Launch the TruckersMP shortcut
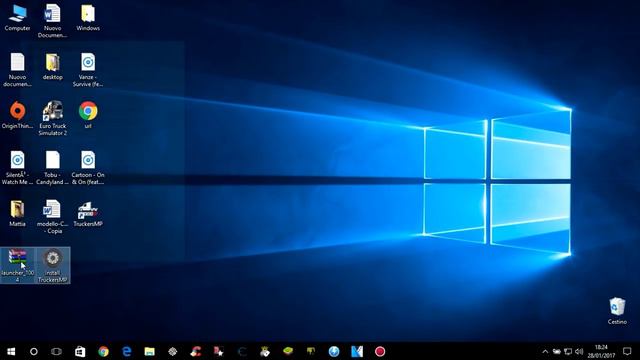This screenshot has width=640, height=360. [x=88, y=213]
